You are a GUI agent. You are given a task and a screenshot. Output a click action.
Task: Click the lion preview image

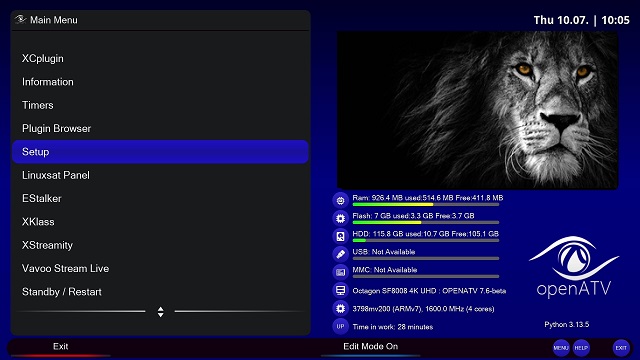pyautogui.click(x=478, y=110)
